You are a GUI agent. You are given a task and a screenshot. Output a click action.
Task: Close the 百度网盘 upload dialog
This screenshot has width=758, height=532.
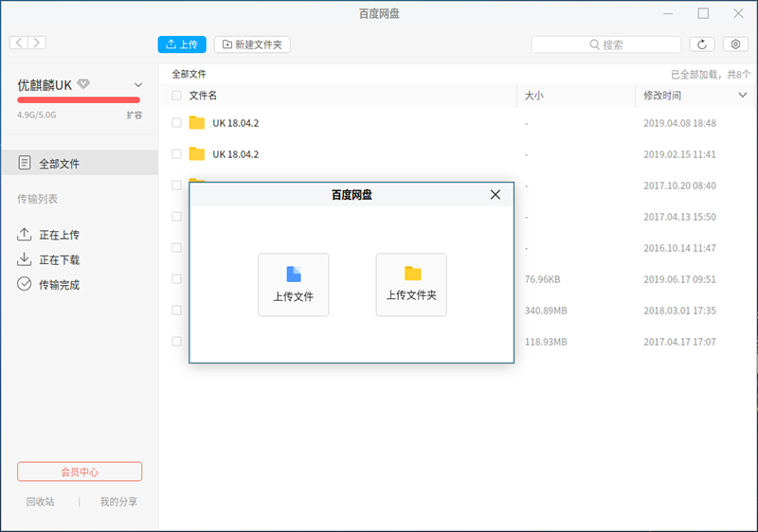tap(495, 195)
